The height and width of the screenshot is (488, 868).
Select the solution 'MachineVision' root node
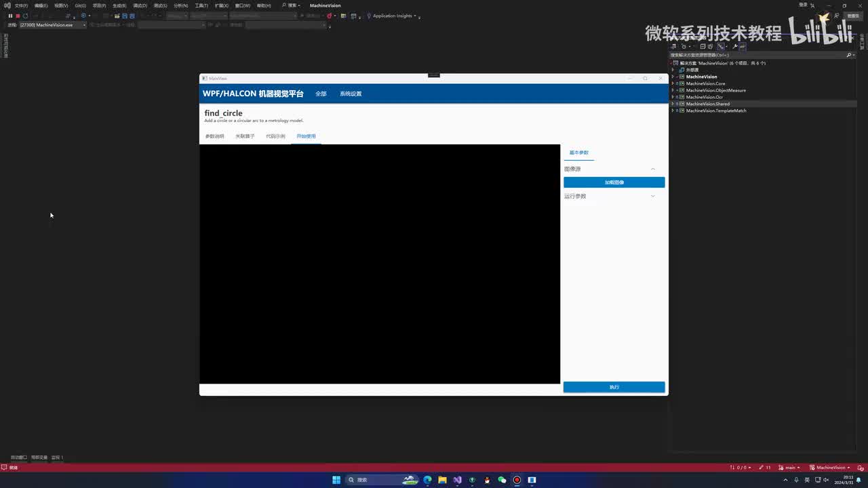(x=723, y=63)
